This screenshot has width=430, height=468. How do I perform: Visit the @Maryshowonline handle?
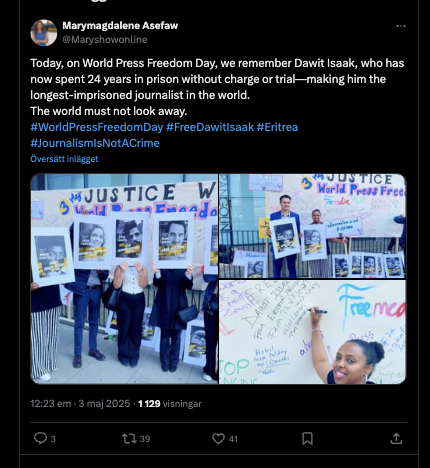click(x=105, y=40)
